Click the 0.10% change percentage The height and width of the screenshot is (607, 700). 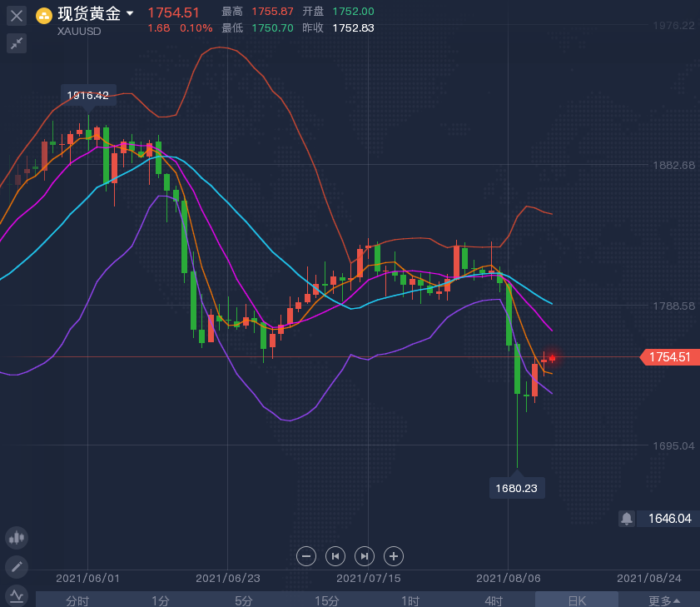pos(196,28)
